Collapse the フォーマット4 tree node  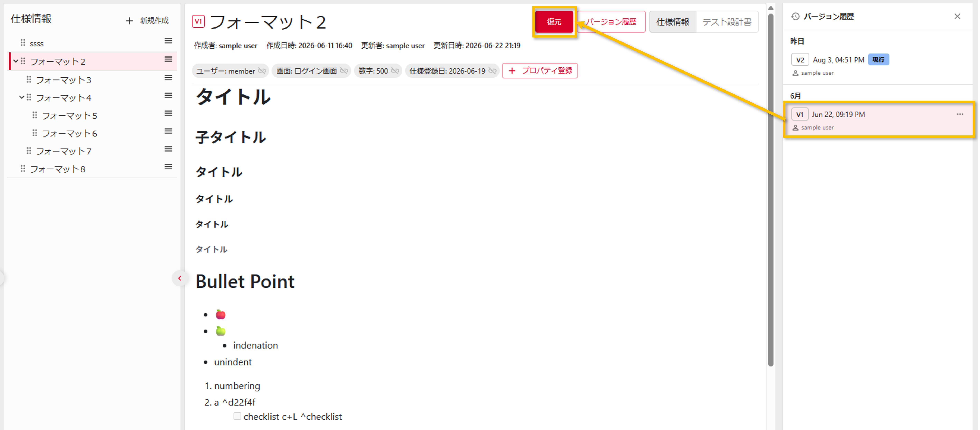click(22, 97)
